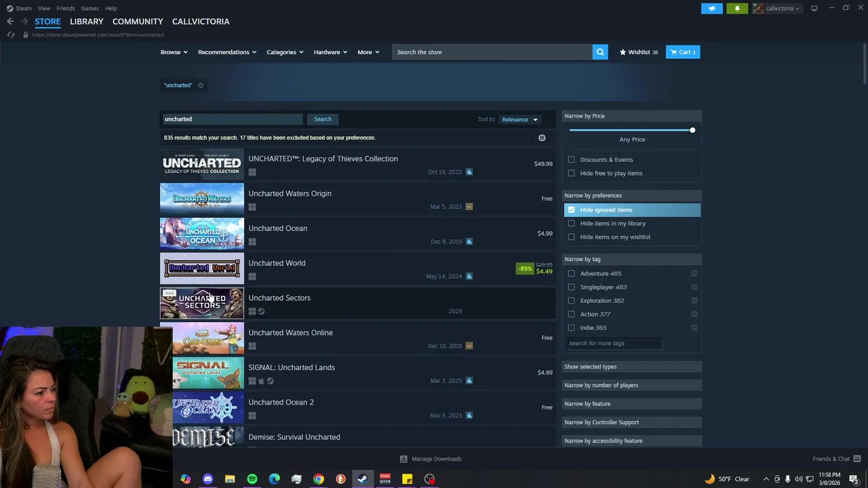Expand the Recommendations dropdown
This screenshot has height=488, width=868.
[227, 52]
